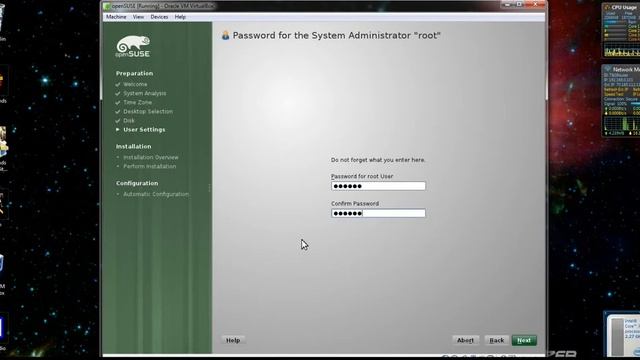Image resolution: width=640 pixels, height=360 pixels.
Task: Select the Perform Installation step
Action: pos(149,166)
